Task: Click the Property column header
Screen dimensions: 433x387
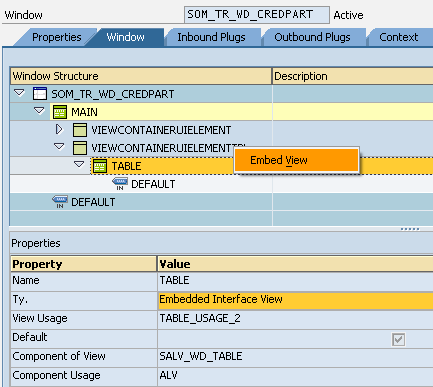Action: [84, 264]
